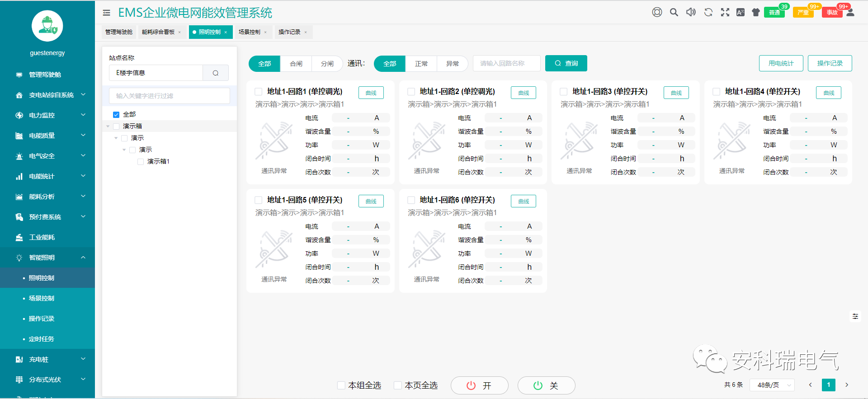Go to the next page arrow
This screenshot has width=868, height=399.
click(x=847, y=385)
